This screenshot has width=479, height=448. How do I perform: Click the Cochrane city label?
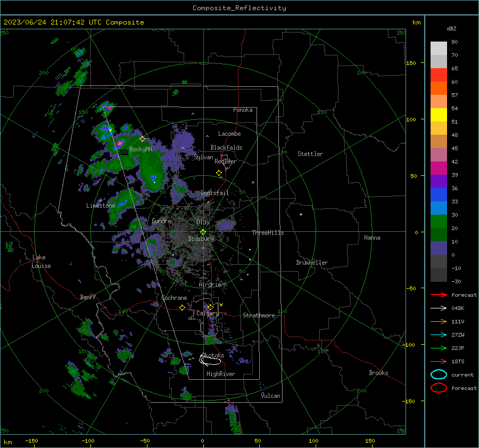174,298
